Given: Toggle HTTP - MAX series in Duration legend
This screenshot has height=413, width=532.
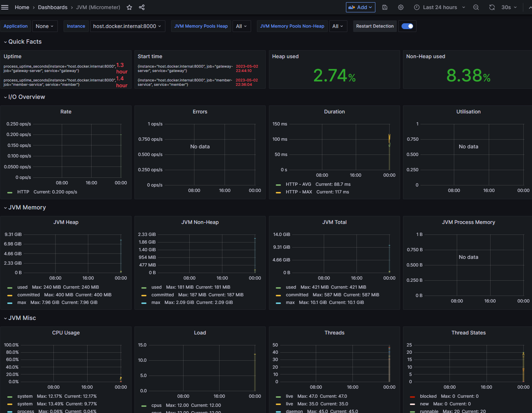Looking at the screenshot, I should coord(299,192).
